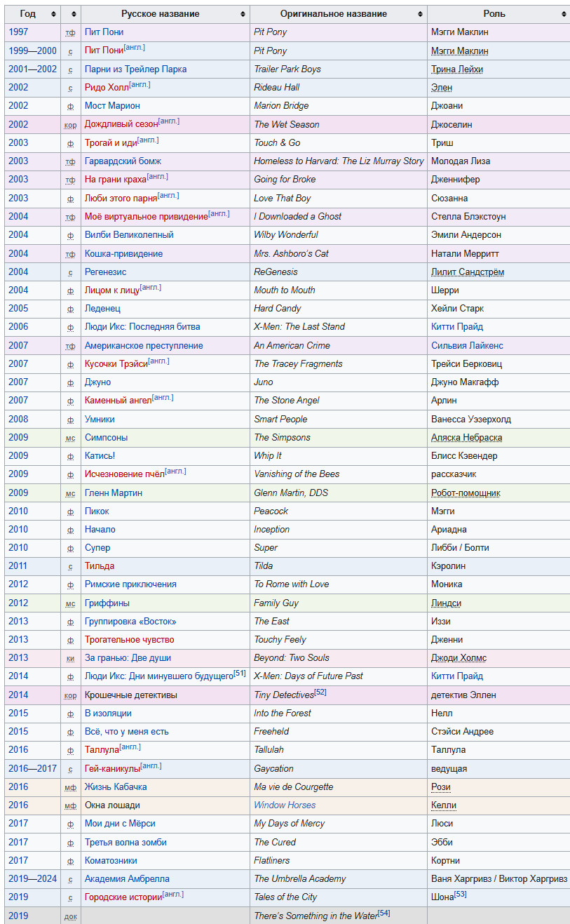
Task: Open Window Horses original title link
Action: [285, 805]
